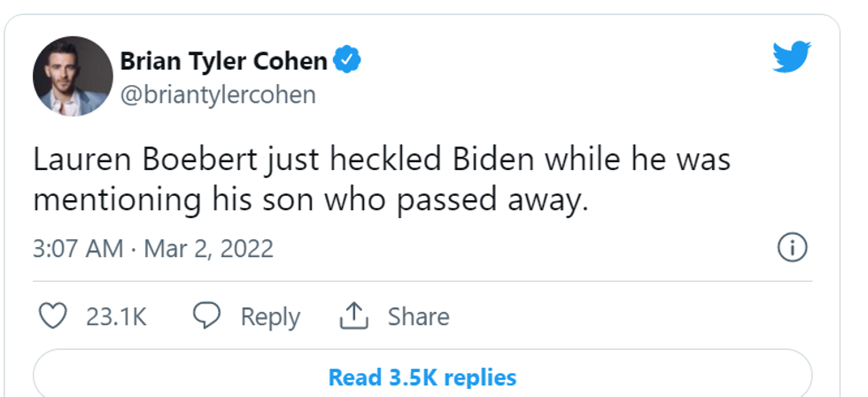
Task: Open Read 3.5K replies button
Action: click(x=422, y=377)
